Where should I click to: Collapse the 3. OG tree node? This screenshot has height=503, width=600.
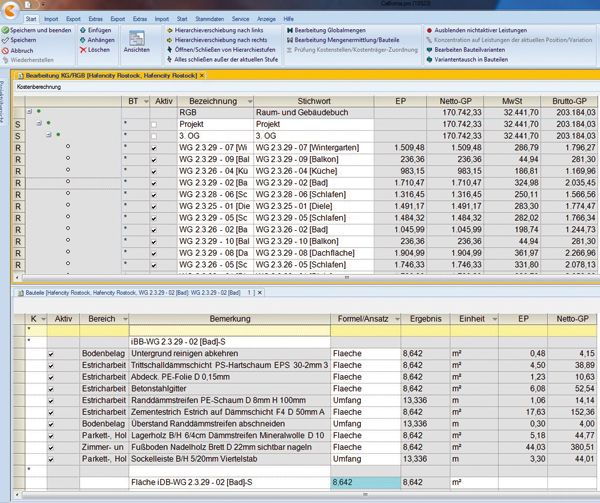click(48, 135)
